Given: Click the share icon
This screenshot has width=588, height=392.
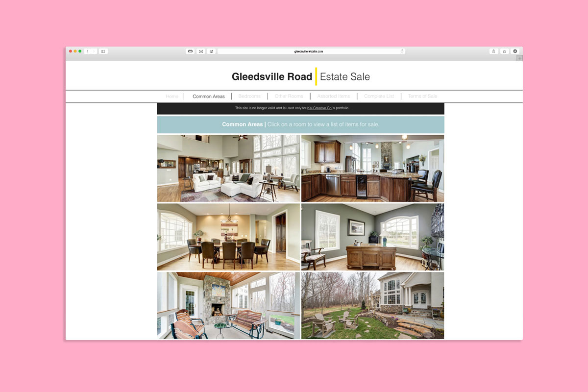Looking at the screenshot, I should click(493, 51).
